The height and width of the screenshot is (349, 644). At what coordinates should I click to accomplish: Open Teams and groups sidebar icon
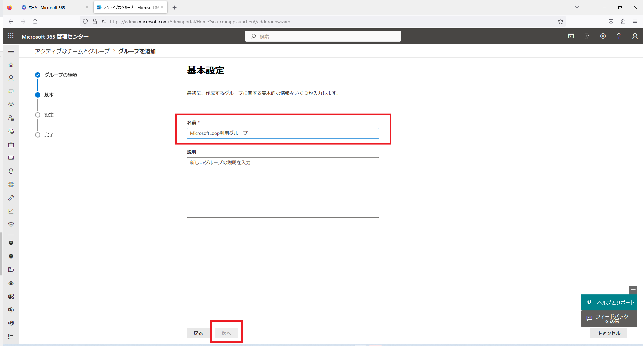click(x=11, y=105)
